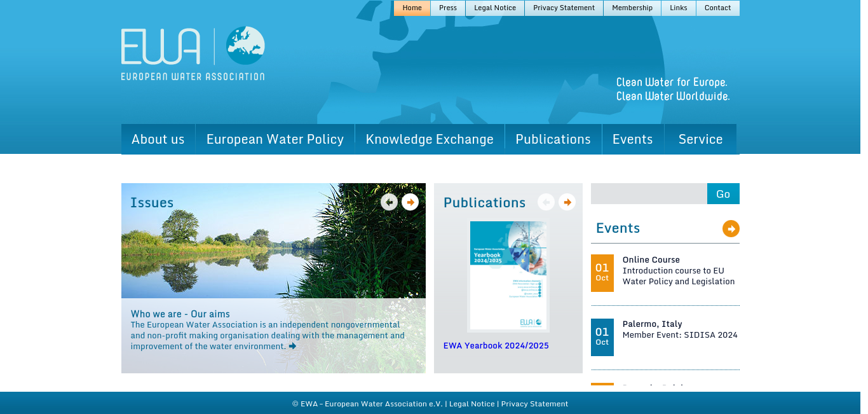868x414 pixels.
Task: Click the Publications panel heading
Action: [x=485, y=203]
